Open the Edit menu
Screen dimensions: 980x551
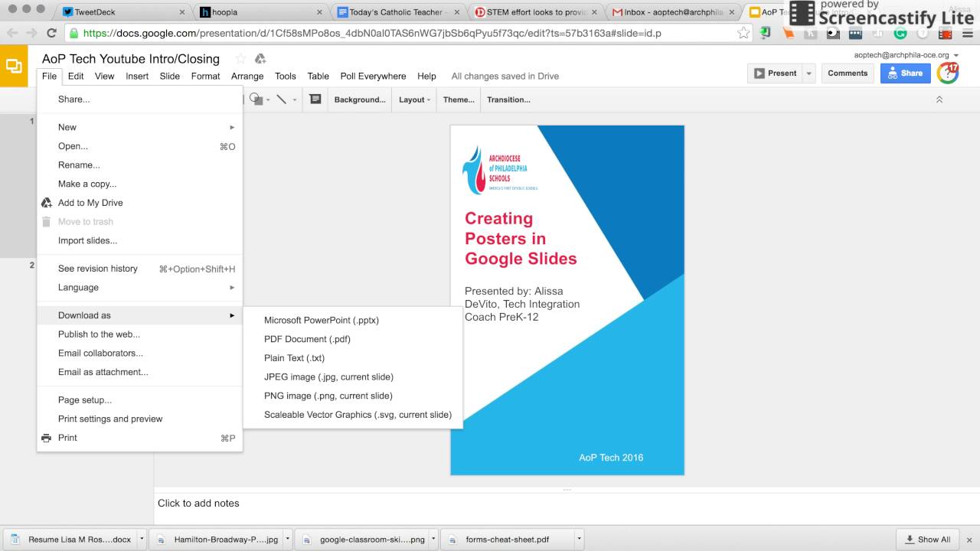(x=75, y=76)
